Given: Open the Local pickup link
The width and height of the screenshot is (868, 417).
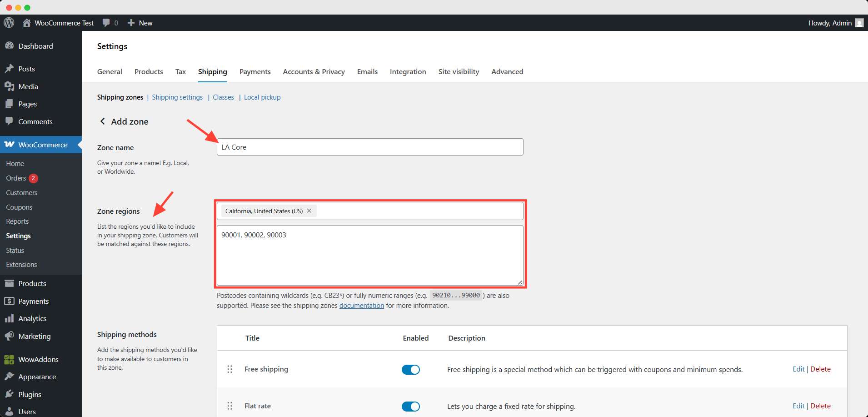Looking at the screenshot, I should tap(262, 97).
